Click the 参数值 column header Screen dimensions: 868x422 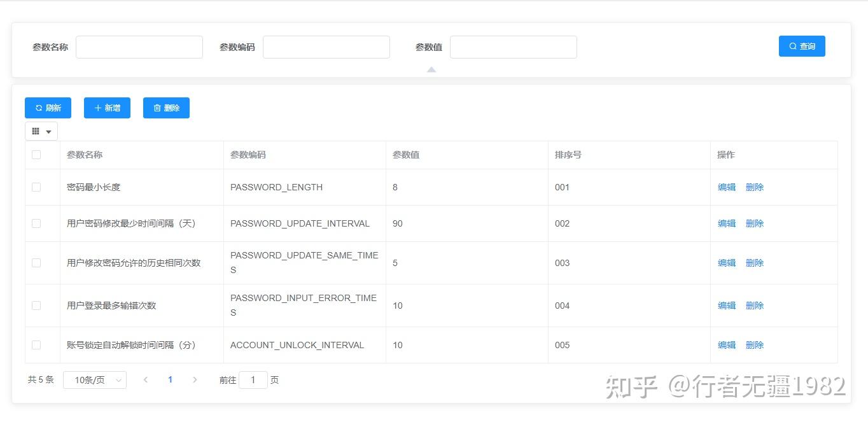(467, 155)
